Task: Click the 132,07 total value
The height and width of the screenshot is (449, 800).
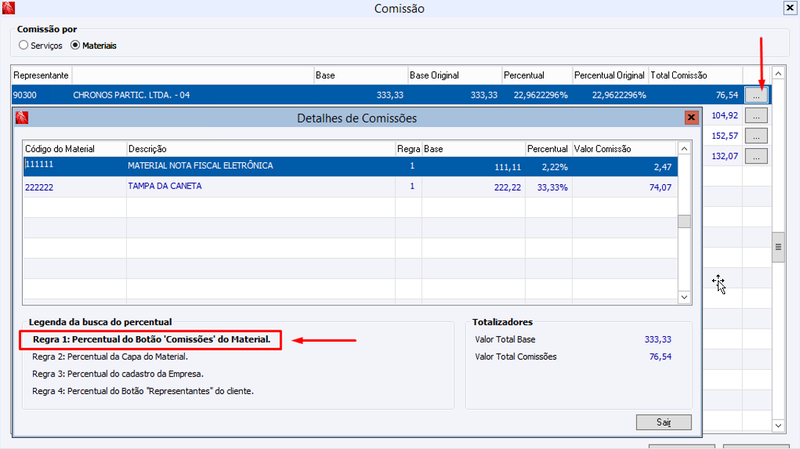Action: 724,157
